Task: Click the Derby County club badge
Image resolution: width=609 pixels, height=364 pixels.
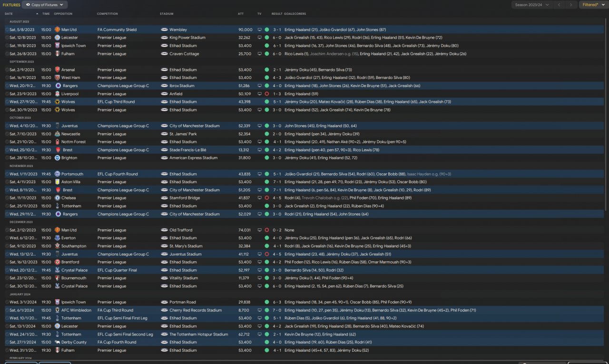Action: pyautogui.click(x=57, y=342)
